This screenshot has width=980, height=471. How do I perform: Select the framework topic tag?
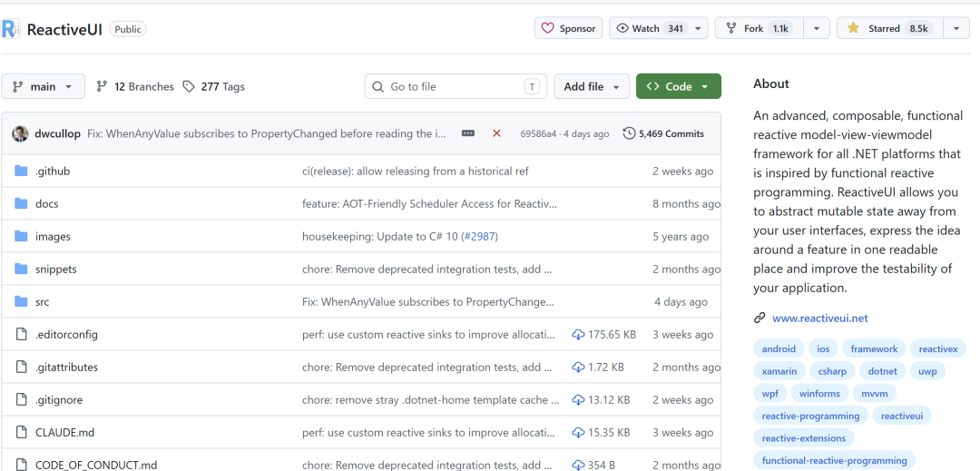pyautogui.click(x=874, y=349)
